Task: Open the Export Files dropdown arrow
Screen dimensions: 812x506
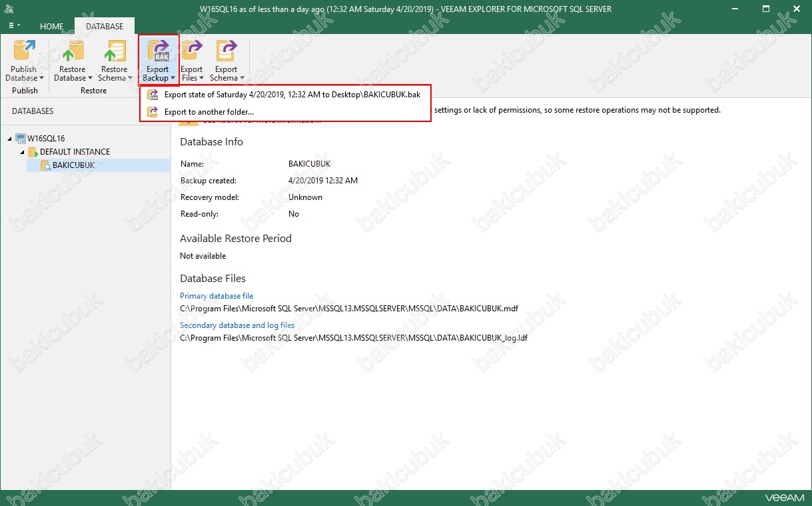Action: click(202, 78)
